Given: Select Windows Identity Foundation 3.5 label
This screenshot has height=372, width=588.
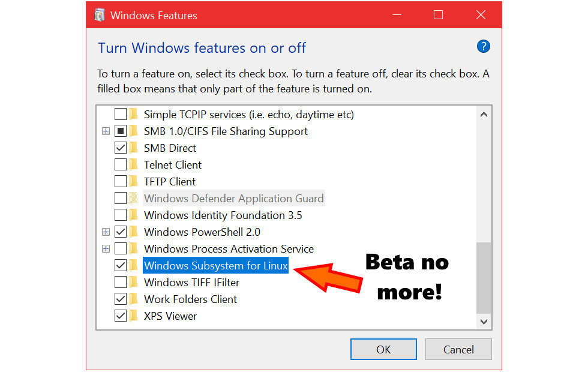Looking at the screenshot, I should 223,215.
